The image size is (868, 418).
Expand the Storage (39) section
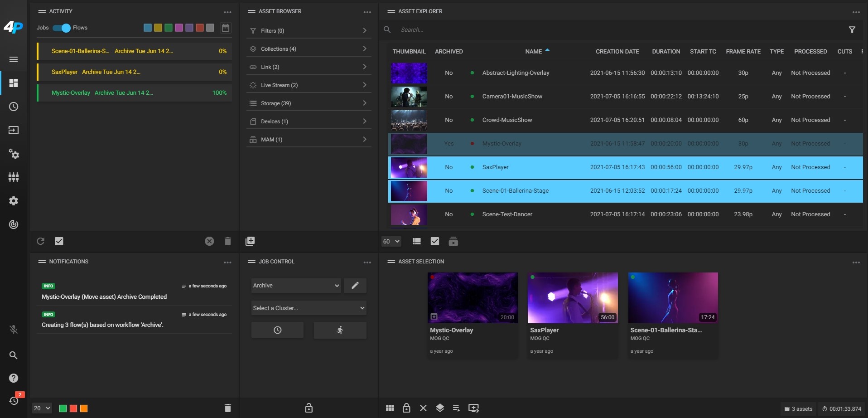(x=309, y=103)
